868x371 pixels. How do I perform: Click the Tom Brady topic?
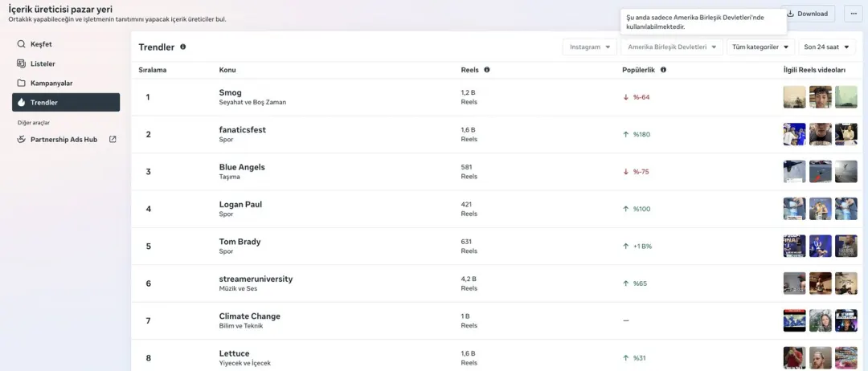click(240, 242)
